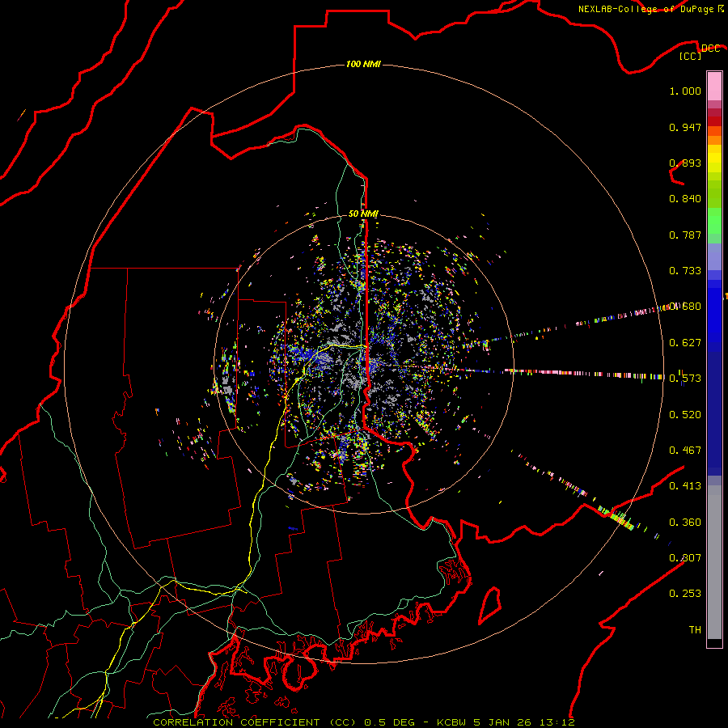Click the 50 NMI range ring label
The image size is (728, 728).
pos(363,214)
